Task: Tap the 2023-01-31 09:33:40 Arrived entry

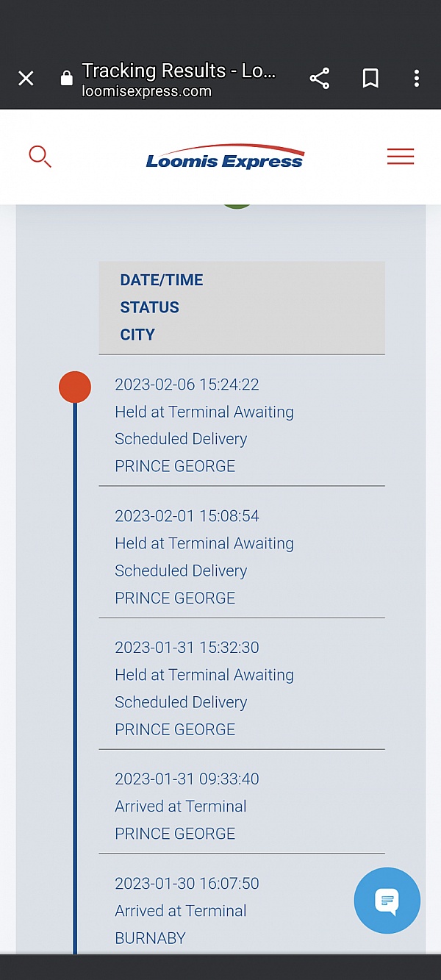Action: pyautogui.click(x=187, y=779)
